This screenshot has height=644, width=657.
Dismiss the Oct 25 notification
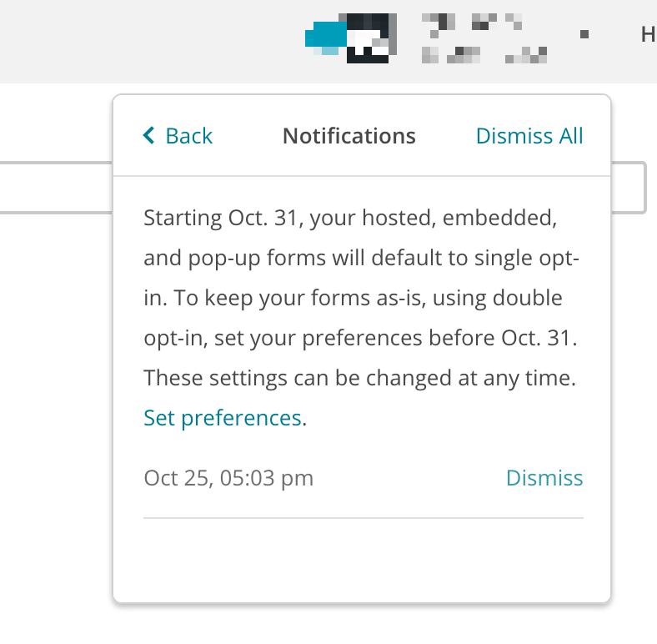pyautogui.click(x=544, y=477)
